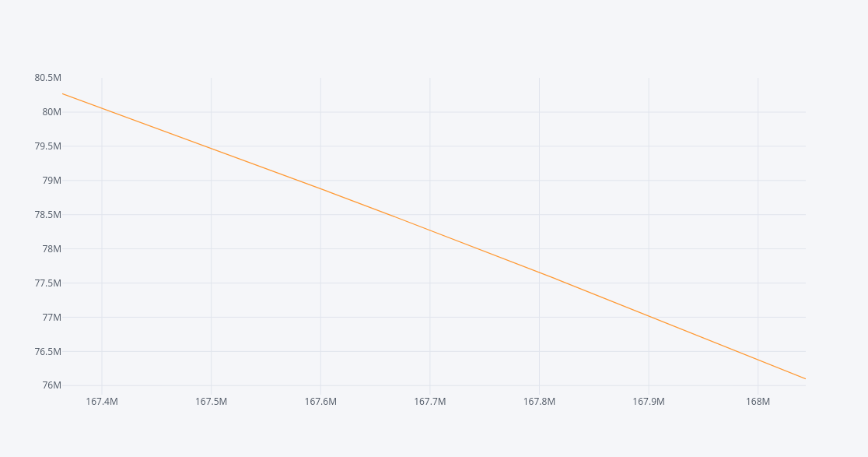Click the 168M x-axis tick label
The width and height of the screenshot is (868, 457).
(758, 402)
